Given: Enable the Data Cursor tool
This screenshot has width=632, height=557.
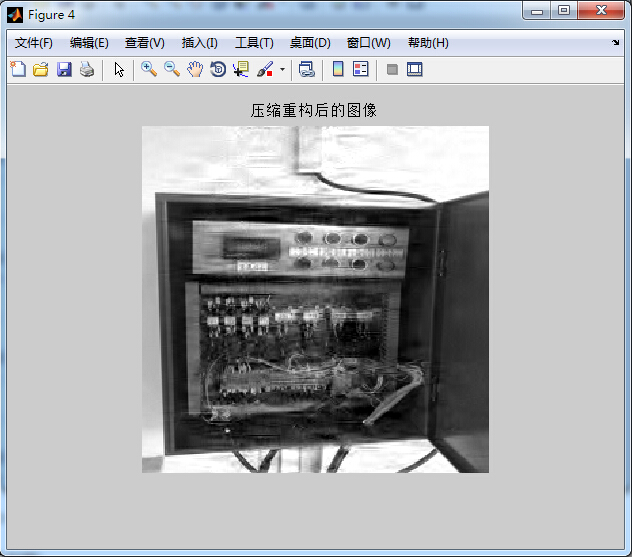Looking at the screenshot, I should (x=241, y=69).
